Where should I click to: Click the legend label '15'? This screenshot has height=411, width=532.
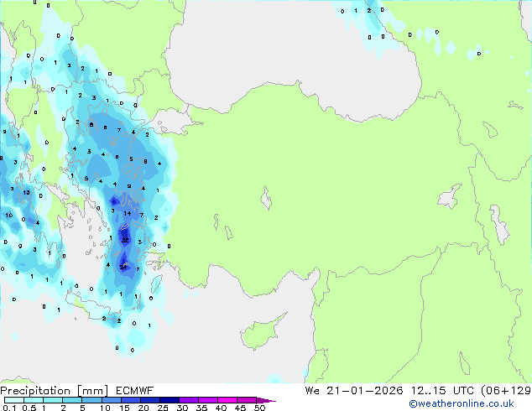click(124, 408)
